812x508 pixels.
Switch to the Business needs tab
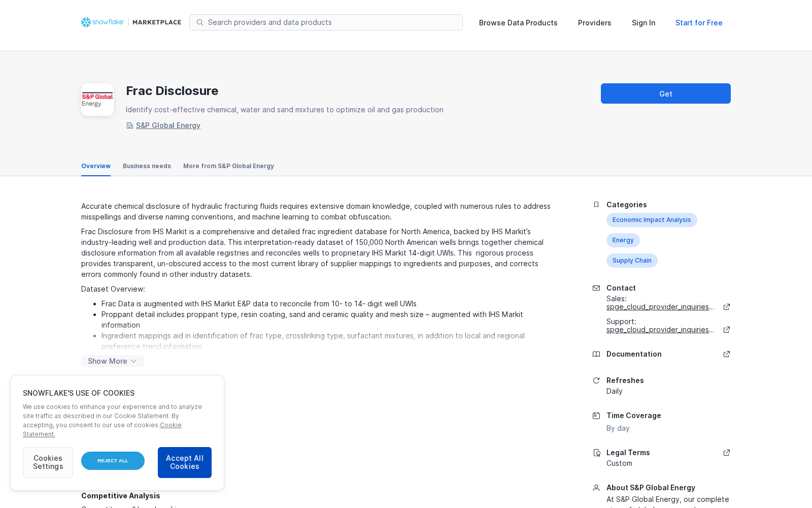[x=147, y=166]
